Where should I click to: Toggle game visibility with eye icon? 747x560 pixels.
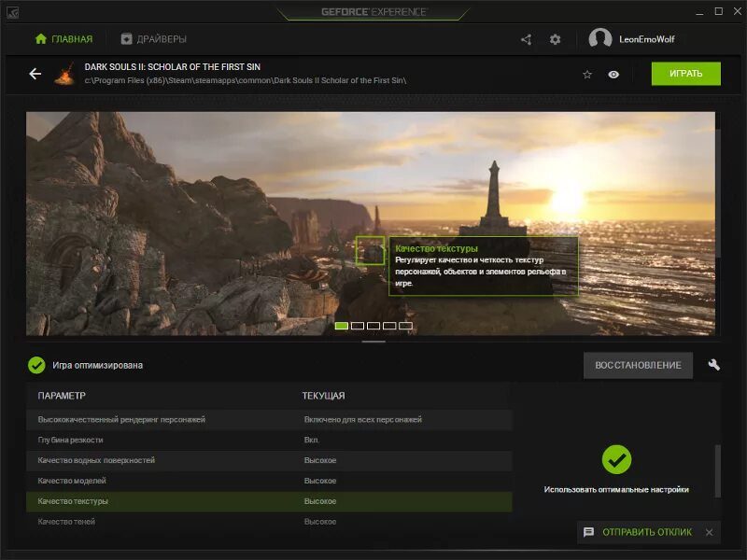click(x=613, y=75)
